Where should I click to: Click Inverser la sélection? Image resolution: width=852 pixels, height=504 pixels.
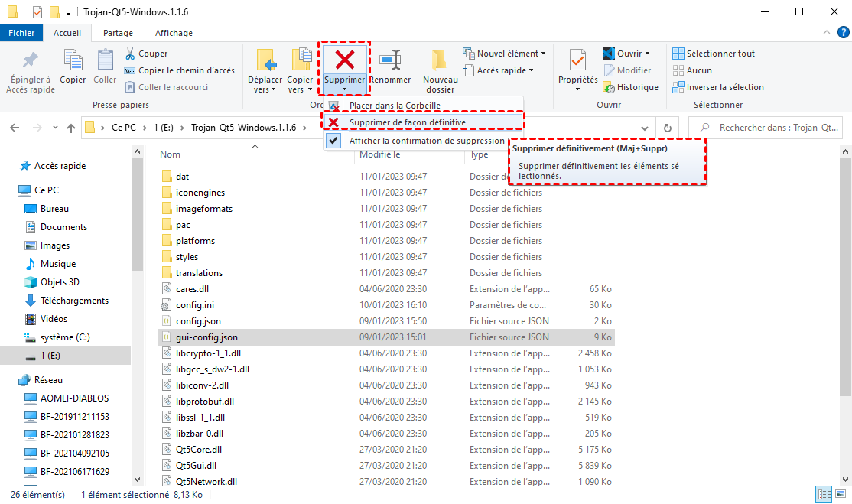point(718,87)
